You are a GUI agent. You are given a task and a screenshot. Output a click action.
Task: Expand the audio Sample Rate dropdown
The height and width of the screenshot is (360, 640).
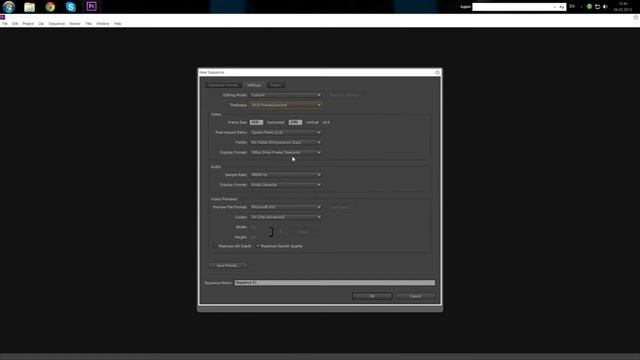coord(285,175)
